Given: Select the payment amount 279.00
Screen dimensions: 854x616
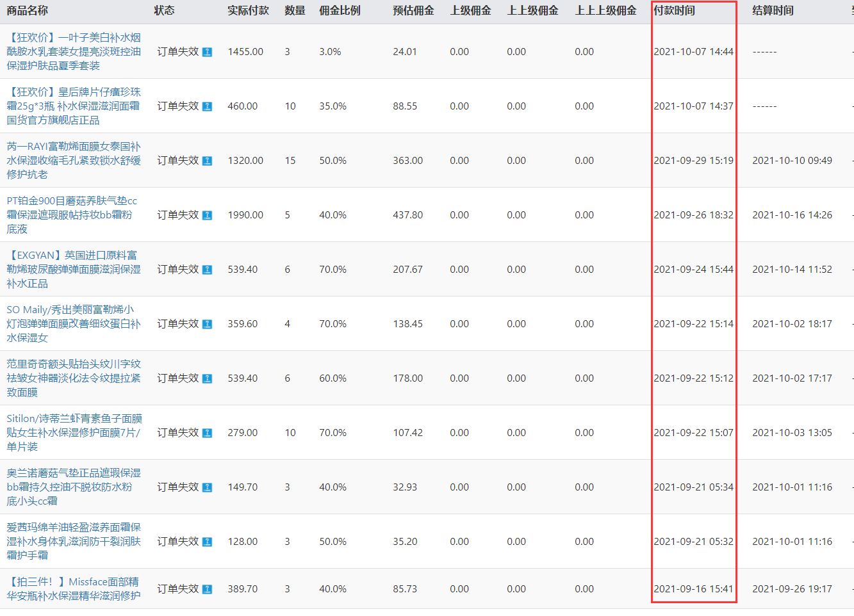Looking at the screenshot, I should point(243,433).
